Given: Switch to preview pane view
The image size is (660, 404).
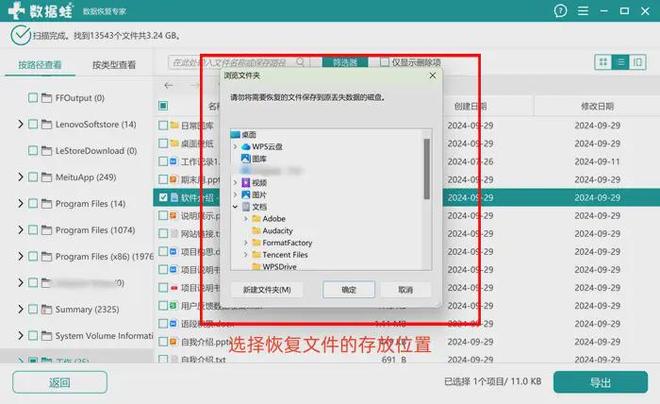Looking at the screenshot, I should point(638,62).
